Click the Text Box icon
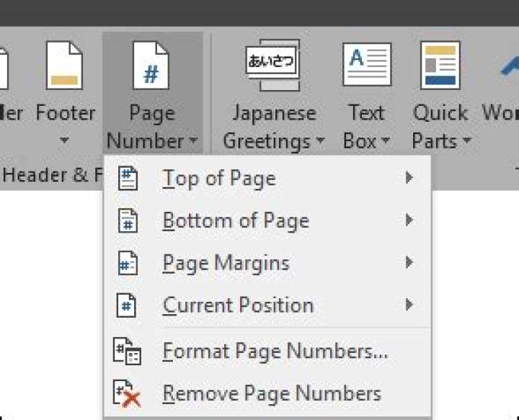 point(367,64)
